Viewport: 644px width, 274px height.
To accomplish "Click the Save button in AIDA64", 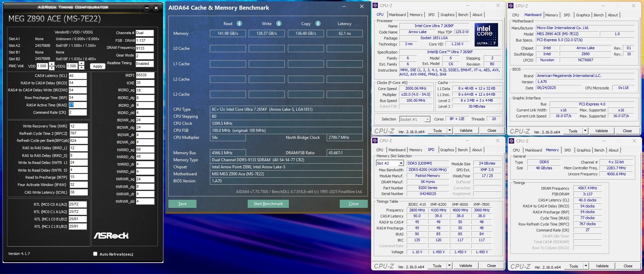I will [182, 204].
